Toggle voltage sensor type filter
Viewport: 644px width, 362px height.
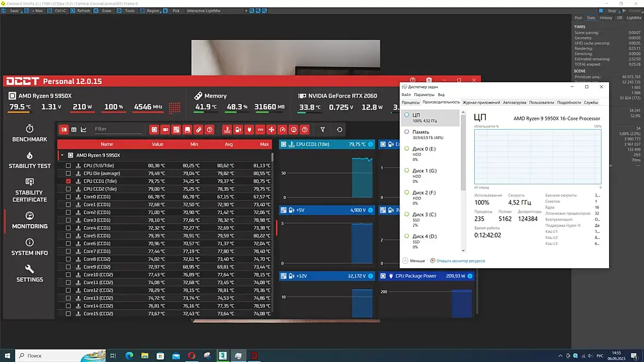[238, 130]
